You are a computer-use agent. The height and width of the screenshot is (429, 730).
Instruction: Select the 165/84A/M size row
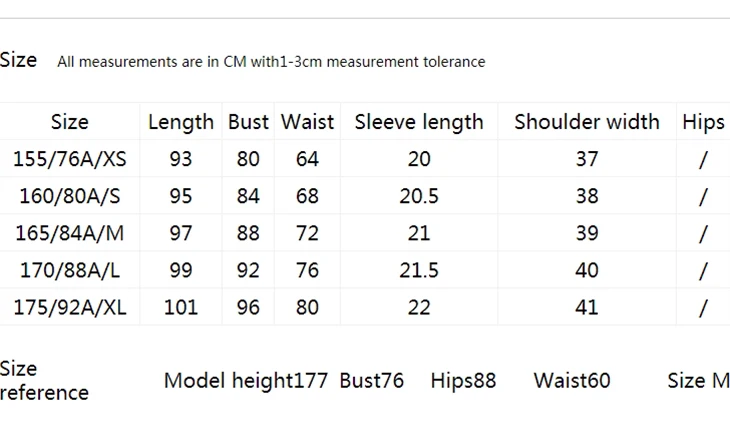click(365, 233)
